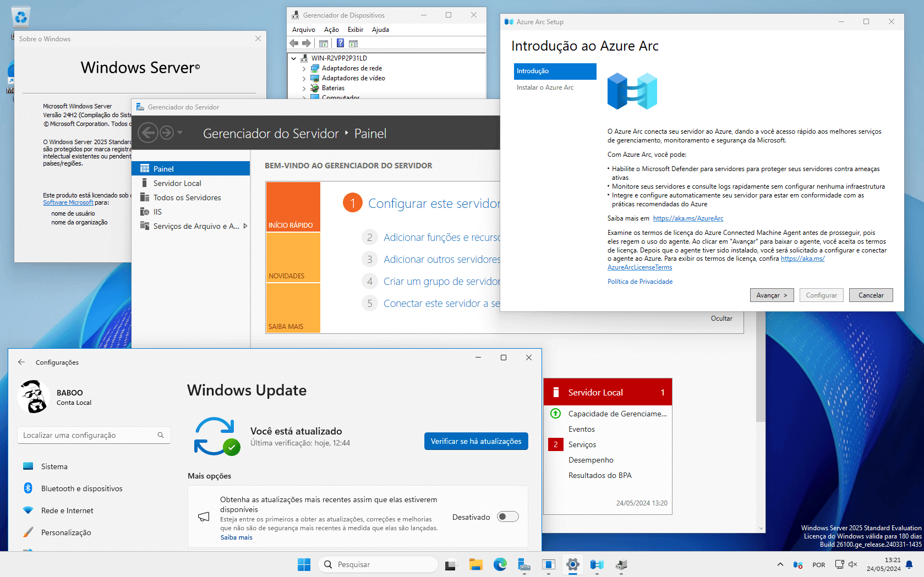
Task: Click the show/hide console tree icon in Device Manager
Action: click(x=324, y=43)
